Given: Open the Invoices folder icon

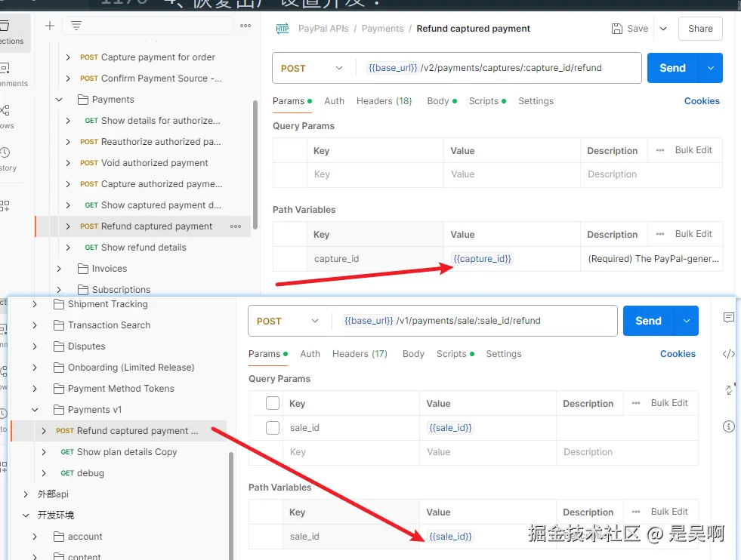Looking at the screenshot, I should tap(82, 269).
